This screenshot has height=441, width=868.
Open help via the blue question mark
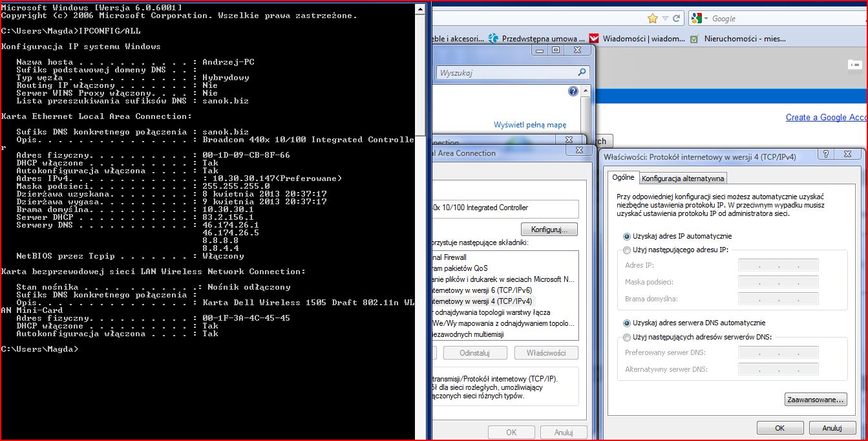[573, 92]
